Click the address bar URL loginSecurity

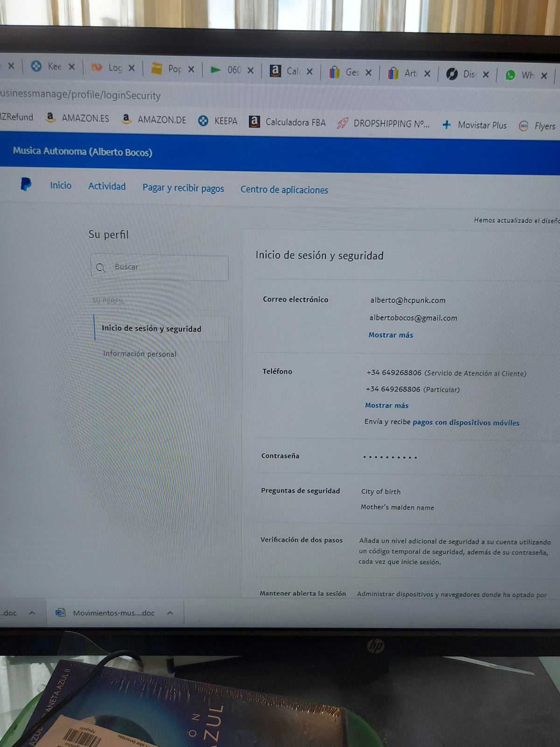coord(80,95)
